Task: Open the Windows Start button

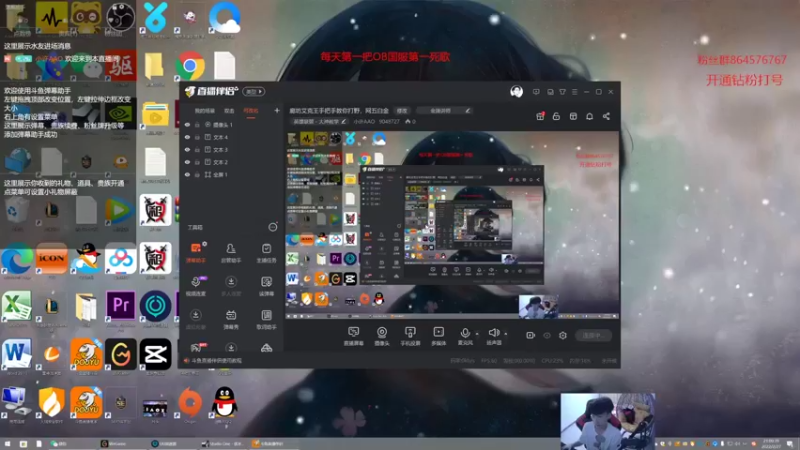Action: [7, 444]
